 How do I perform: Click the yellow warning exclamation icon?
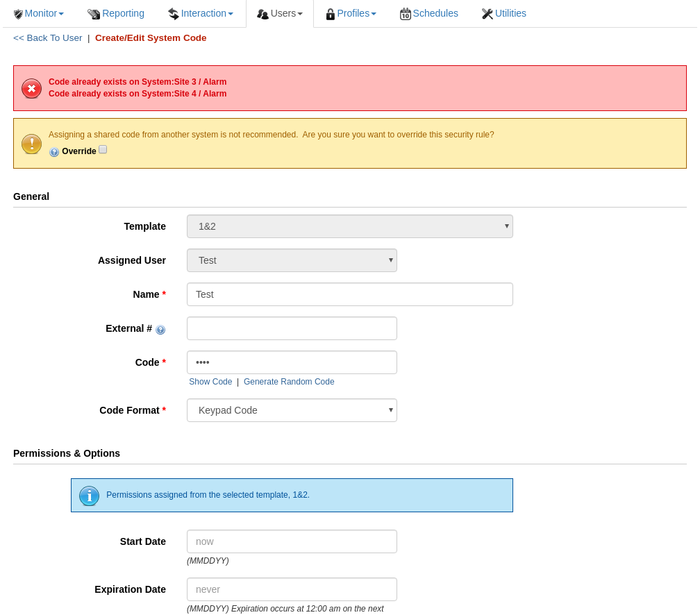tap(32, 144)
